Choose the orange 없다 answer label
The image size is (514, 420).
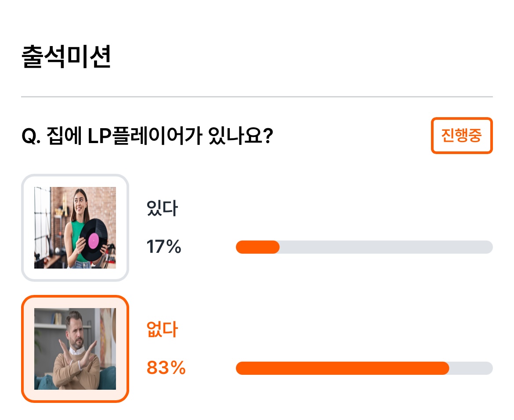162,329
